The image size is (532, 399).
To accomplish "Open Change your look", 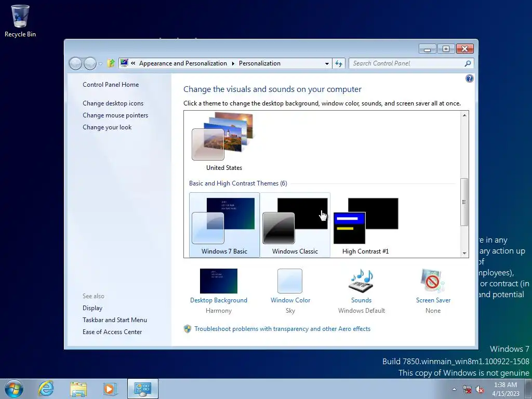I will tap(107, 127).
